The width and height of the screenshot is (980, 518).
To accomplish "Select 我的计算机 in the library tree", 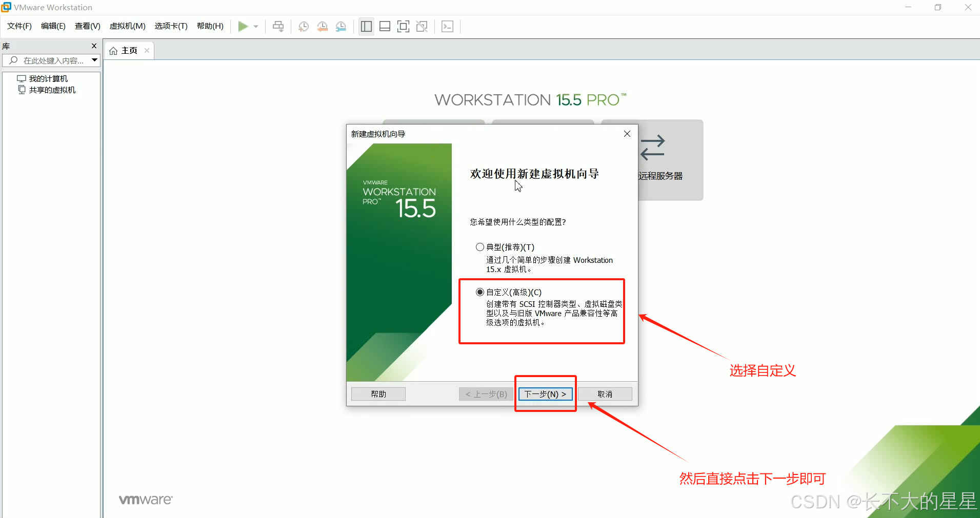I will point(48,78).
